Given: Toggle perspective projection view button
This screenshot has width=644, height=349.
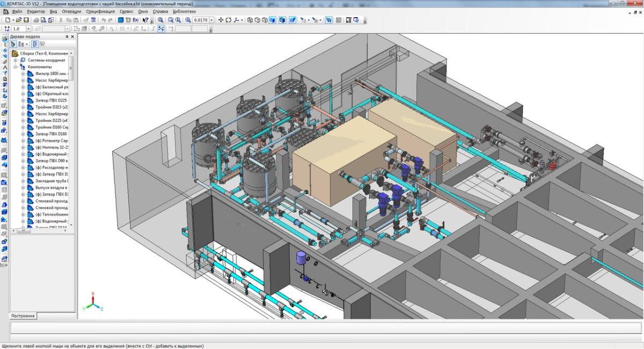Looking at the screenshot, I should click(293, 20).
